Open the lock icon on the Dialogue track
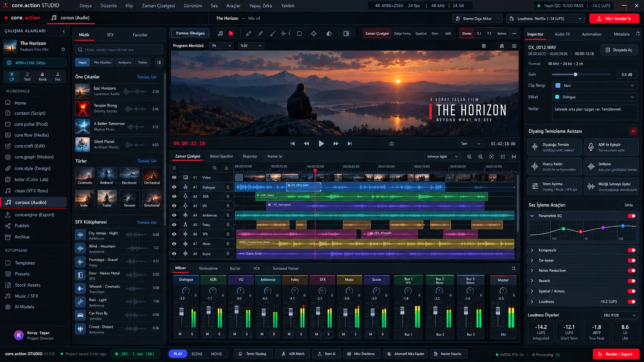This screenshot has width=644, height=362. (x=228, y=187)
